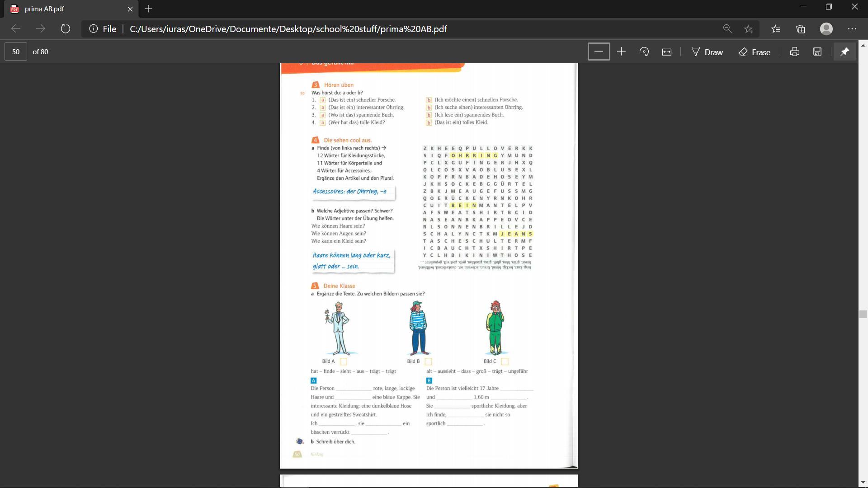The width and height of the screenshot is (868, 488).
Task: Check the Bild B answer box
Action: pos(429,361)
